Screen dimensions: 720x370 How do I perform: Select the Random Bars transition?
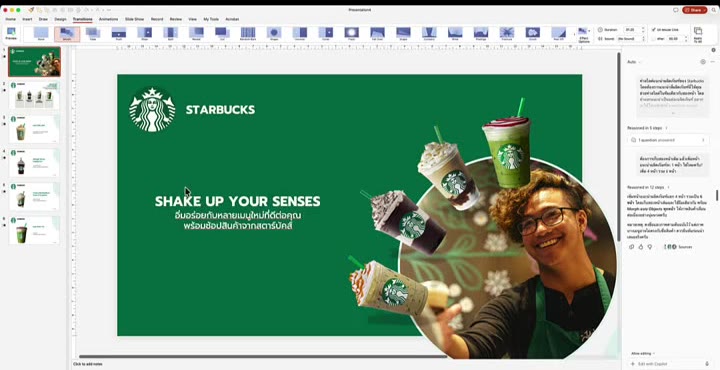pos(248,34)
